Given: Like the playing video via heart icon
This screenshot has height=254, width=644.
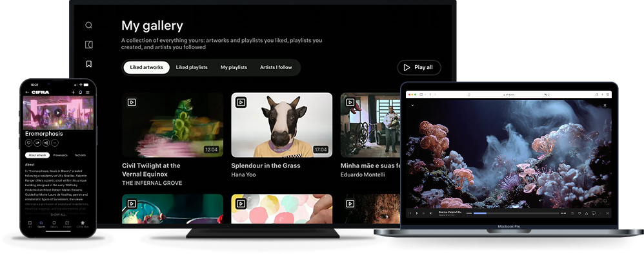Looking at the screenshot, I should (x=579, y=213).
